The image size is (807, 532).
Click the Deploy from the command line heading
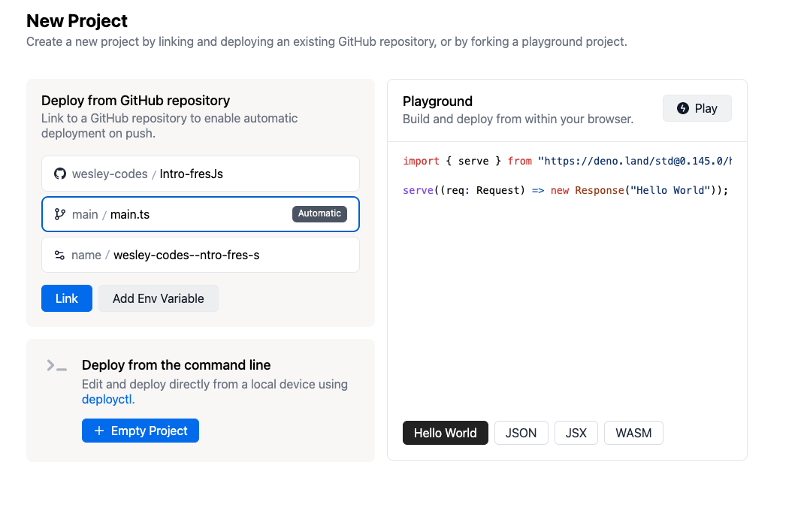(176, 364)
